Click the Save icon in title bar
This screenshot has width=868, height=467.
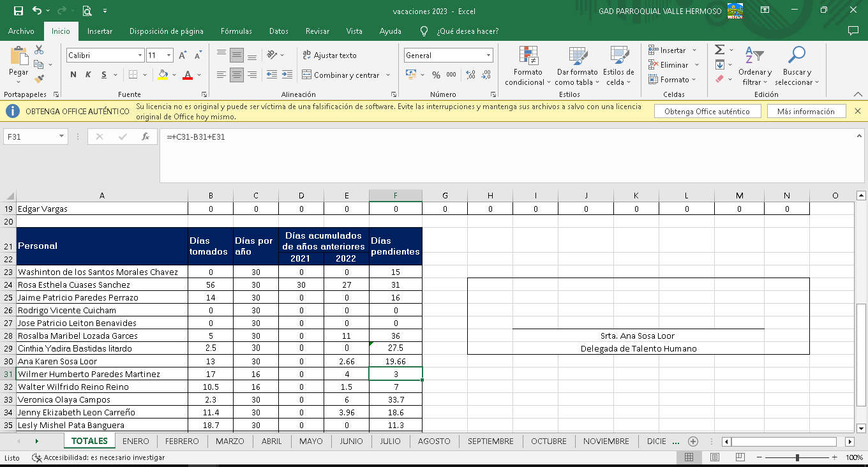click(18, 11)
